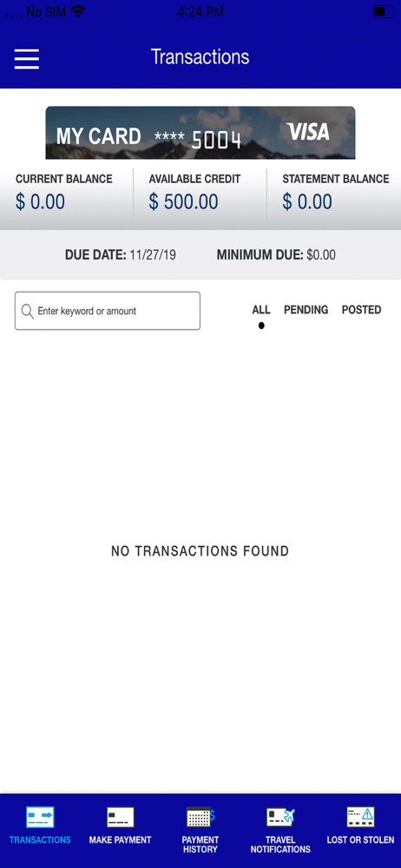Tap the My Card Visa 5004 image
Viewport: 401px width, 868px height.
point(200,133)
